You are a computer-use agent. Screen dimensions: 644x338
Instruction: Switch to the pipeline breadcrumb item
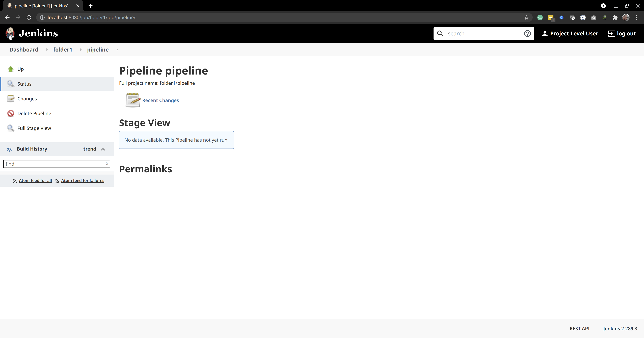(x=98, y=50)
